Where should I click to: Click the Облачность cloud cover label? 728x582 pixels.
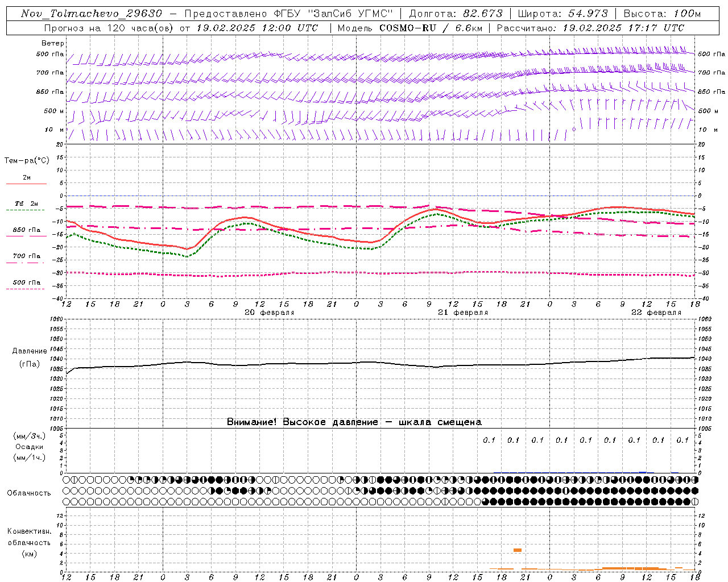[x=29, y=493]
